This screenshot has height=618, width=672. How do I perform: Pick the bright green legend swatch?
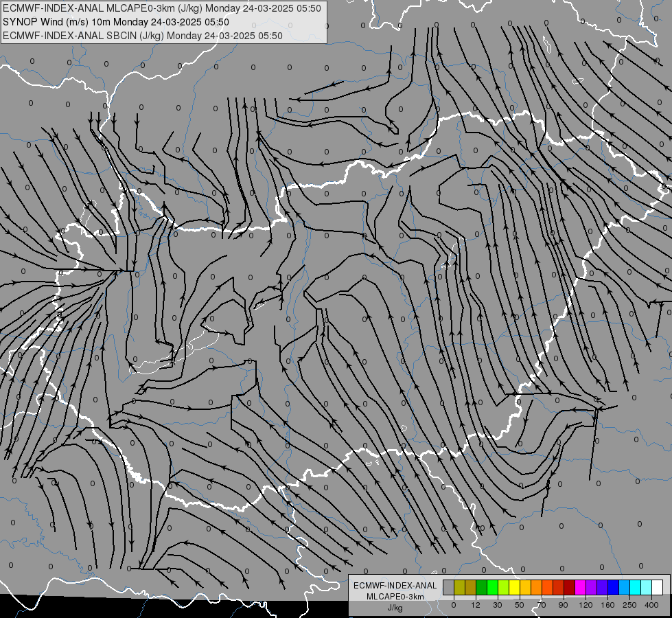pyautogui.click(x=492, y=587)
